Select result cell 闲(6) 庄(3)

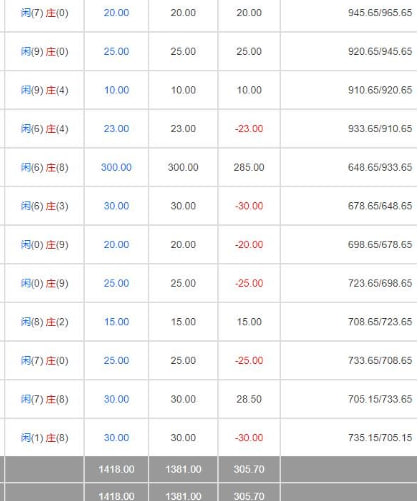(x=44, y=206)
